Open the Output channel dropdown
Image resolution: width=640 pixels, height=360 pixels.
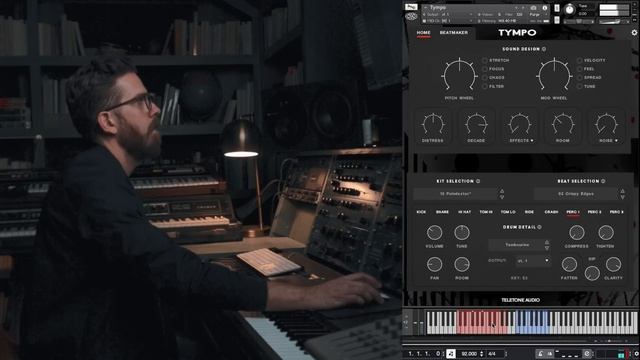click(x=533, y=260)
